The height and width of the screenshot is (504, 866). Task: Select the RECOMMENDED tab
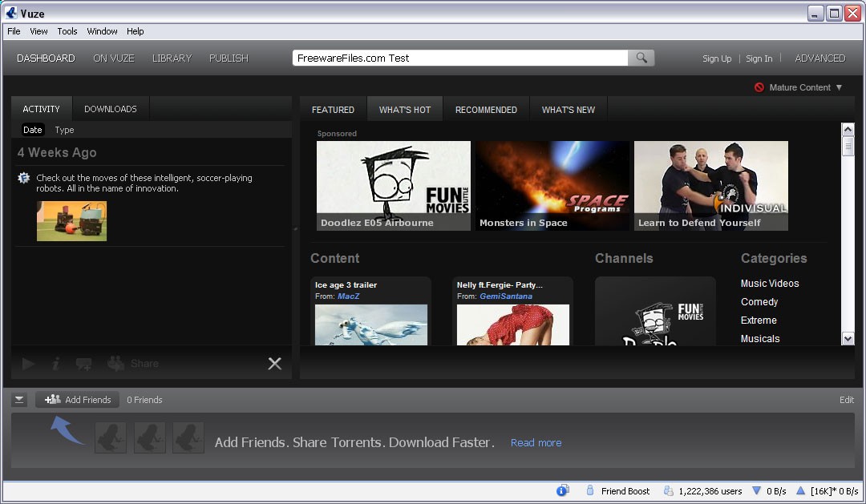pos(486,110)
